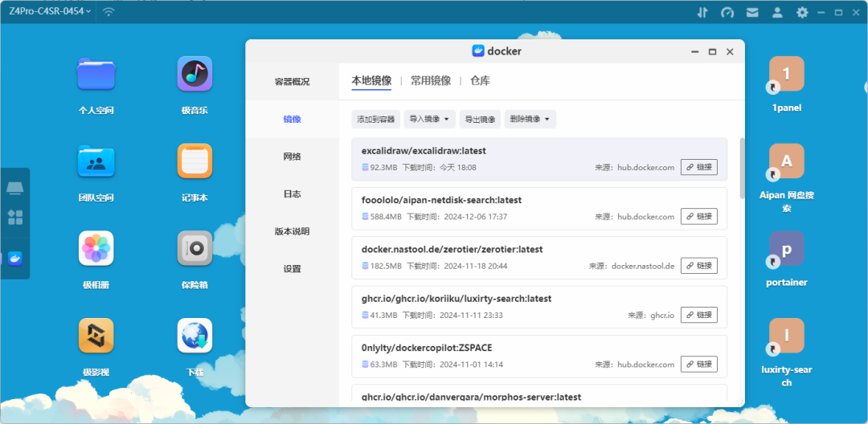Select the ghcr.io/ghcr.io/danvergara/morphos-server:latest image name
This screenshot has width=868, height=424.
click(471, 397)
